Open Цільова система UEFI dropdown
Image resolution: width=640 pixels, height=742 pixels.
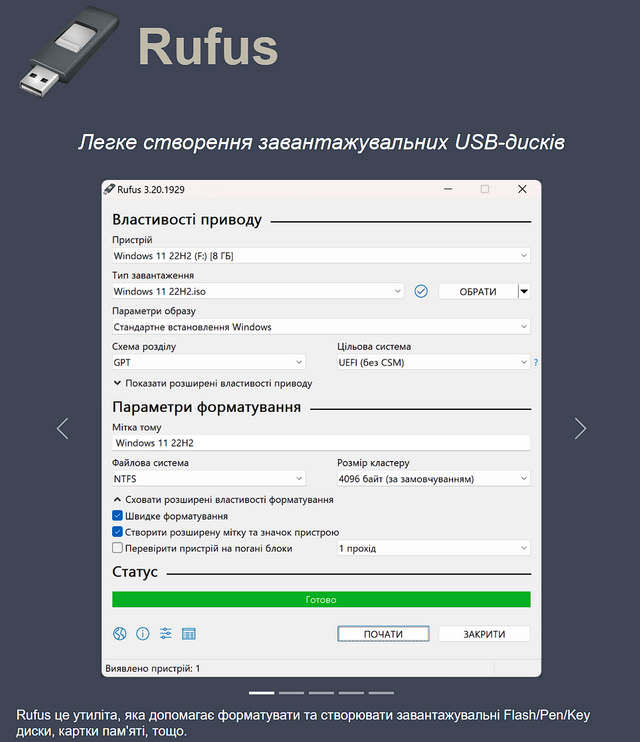(434, 362)
